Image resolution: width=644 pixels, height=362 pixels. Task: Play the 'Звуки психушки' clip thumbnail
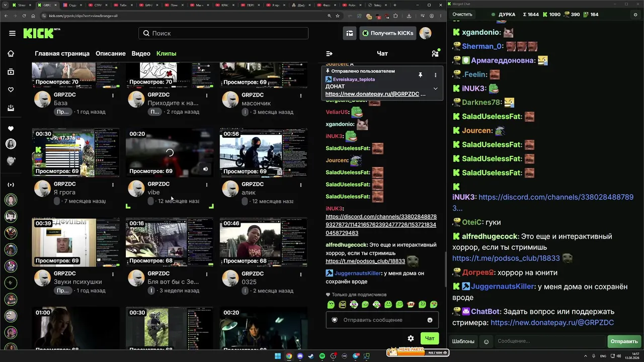(x=75, y=242)
